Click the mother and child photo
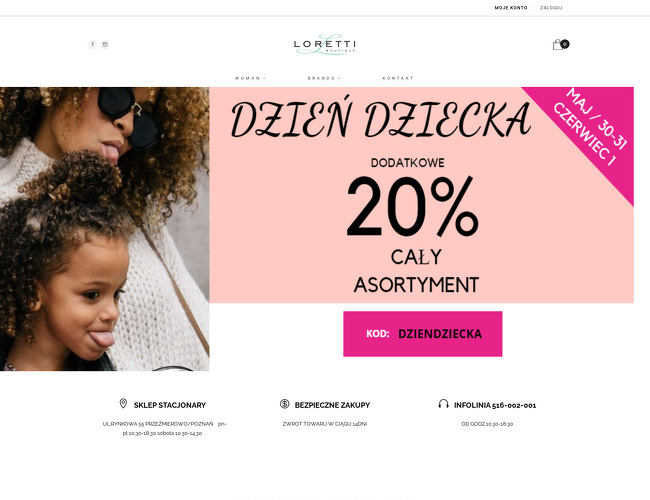The width and height of the screenshot is (650, 500). 104,229
